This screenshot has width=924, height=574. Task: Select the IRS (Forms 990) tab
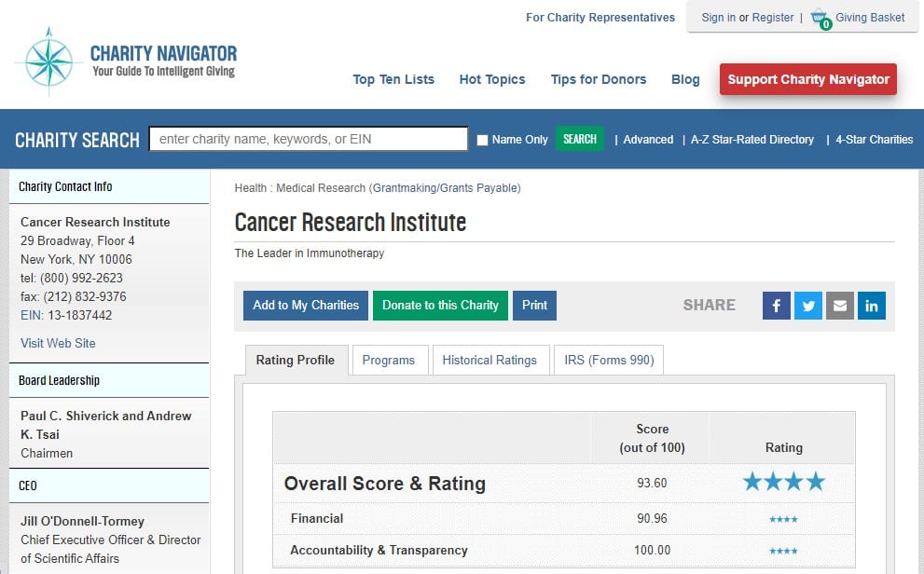click(609, 360)
